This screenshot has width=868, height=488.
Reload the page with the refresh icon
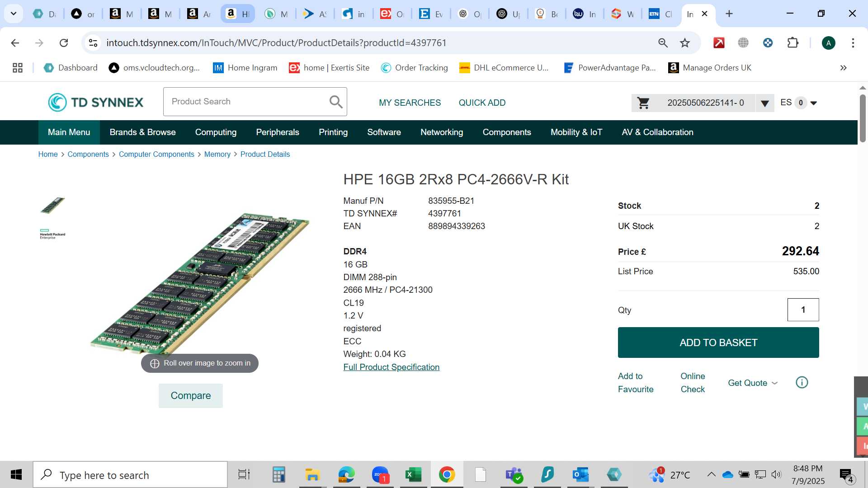tap(64, 43)
